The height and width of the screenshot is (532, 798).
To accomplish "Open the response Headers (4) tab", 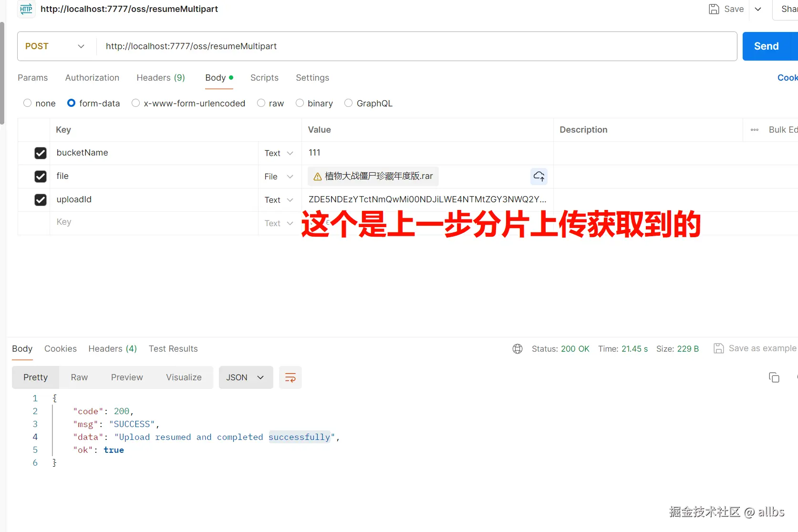I will tap(113, 349).
